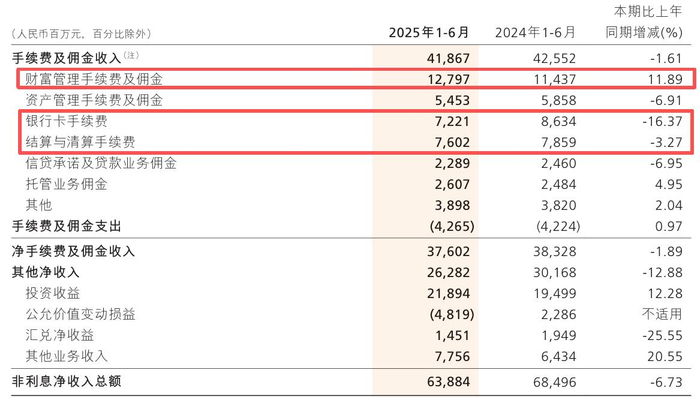
Task: Click the 2025年1-6月 column header
Action: coord(429,33)
